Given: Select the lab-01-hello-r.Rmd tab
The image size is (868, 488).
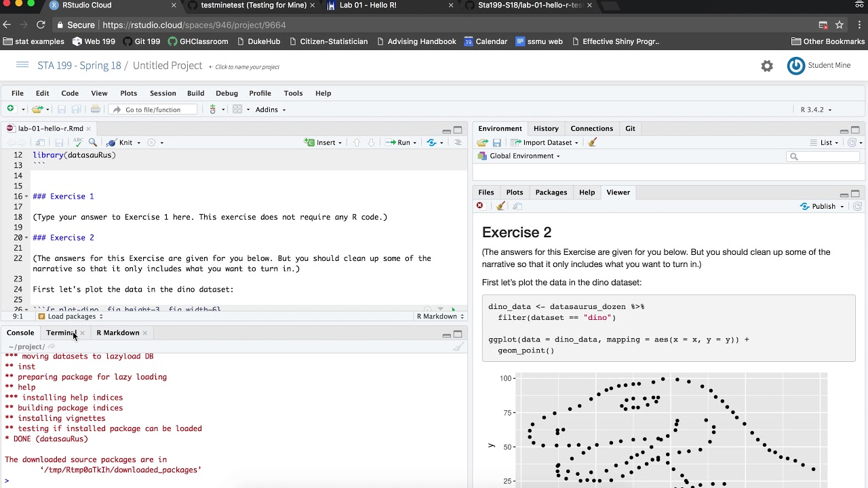Looking at the screenshot, I should pos(50,128).
